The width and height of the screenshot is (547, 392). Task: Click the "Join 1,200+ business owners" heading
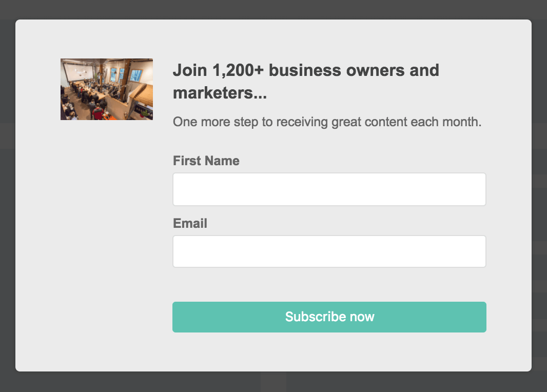tap(306, 70)
